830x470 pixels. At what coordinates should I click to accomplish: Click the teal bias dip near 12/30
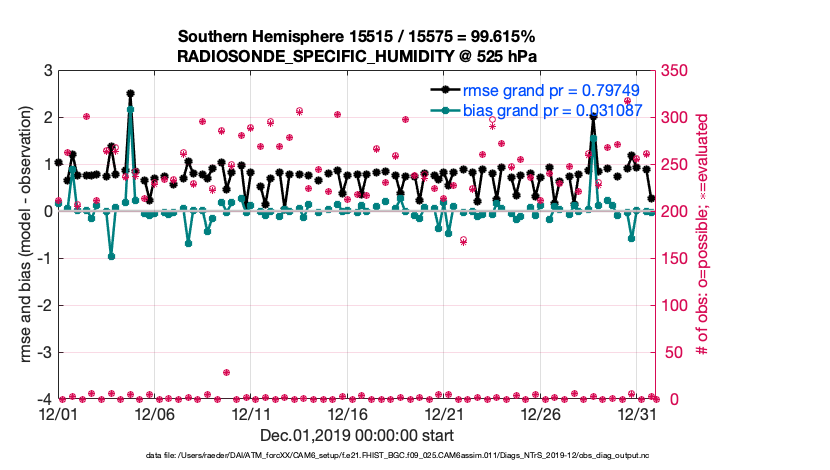pyautogui.click(x=631, y=238)
